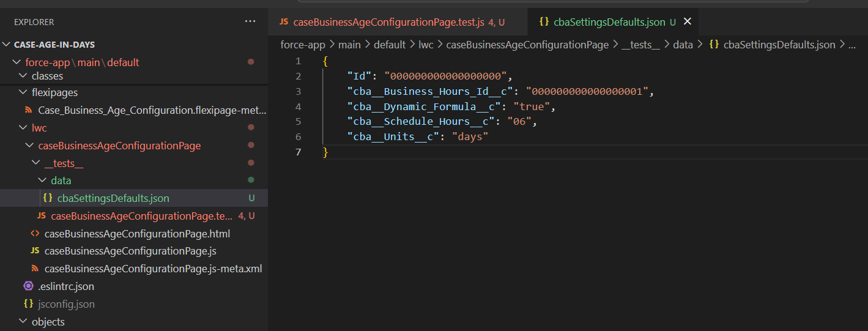Click JSON braces icon on cbaSettingsDefaults tab
The width and height of the screenshot is (868, 331).
tap(544, 21)
